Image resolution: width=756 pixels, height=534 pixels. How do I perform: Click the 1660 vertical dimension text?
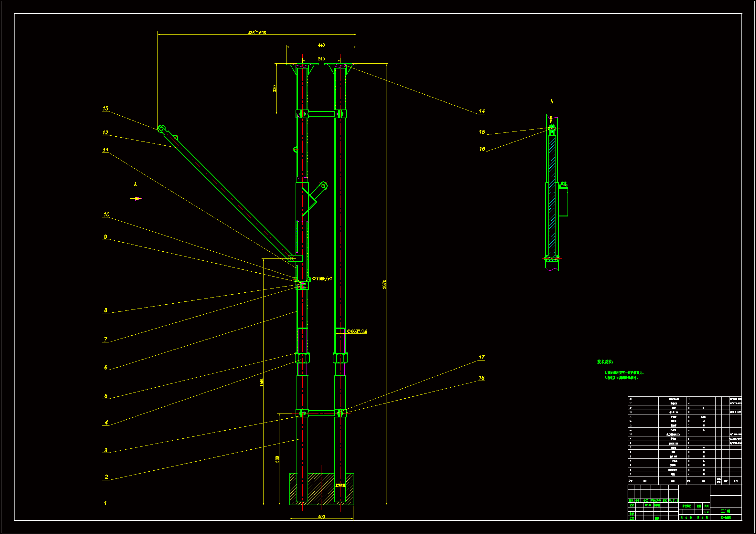point(262,382)
